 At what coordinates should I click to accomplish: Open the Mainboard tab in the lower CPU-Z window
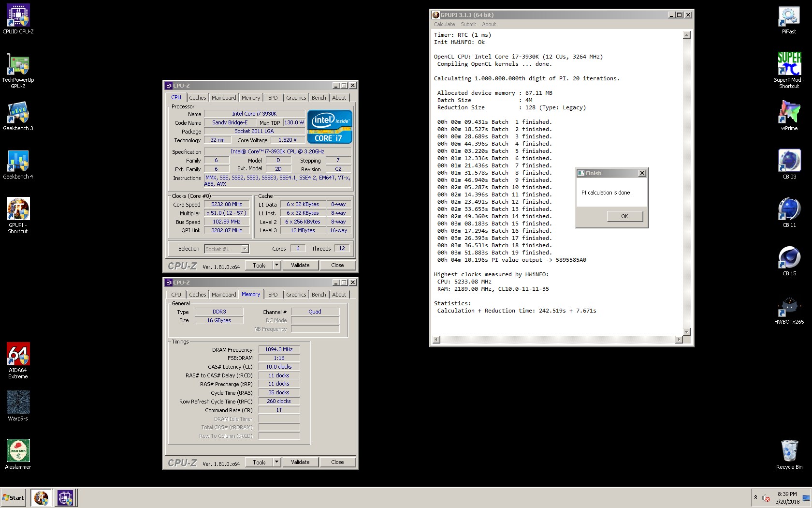pyautogui.click(x=224, y=295)
